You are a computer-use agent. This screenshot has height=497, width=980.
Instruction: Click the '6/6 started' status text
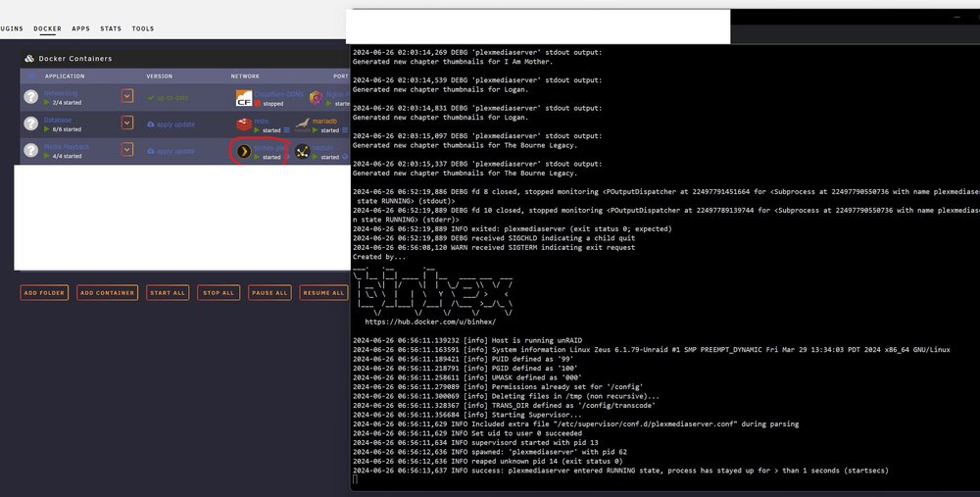click(67, 129)
